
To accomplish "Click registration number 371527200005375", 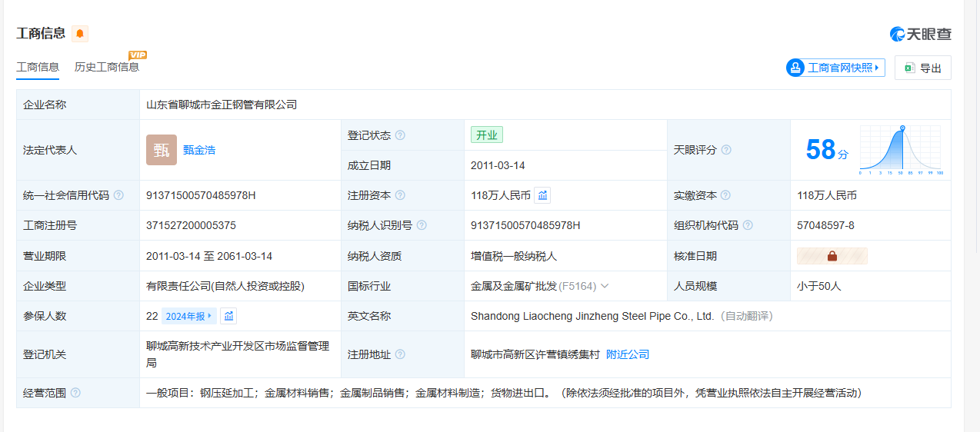I will coord(191,225).
